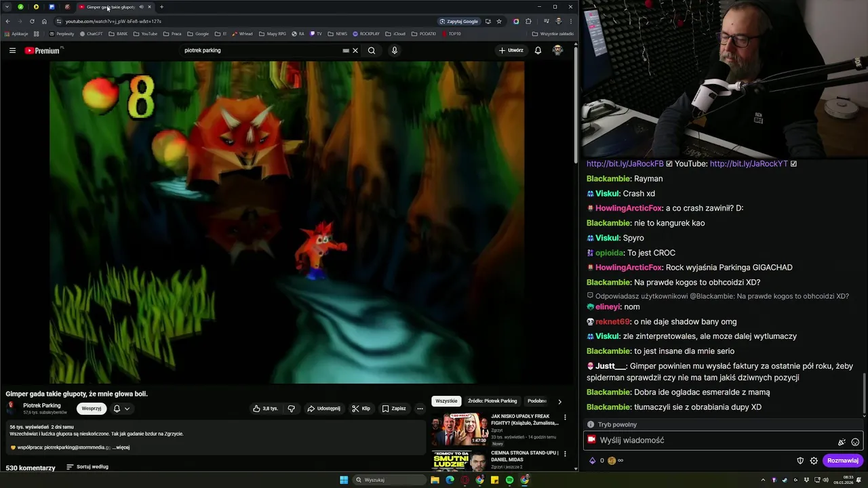Open the Freak Fighty video thumbnail
This screenshot has width=868, height=488.
(460, 428)
